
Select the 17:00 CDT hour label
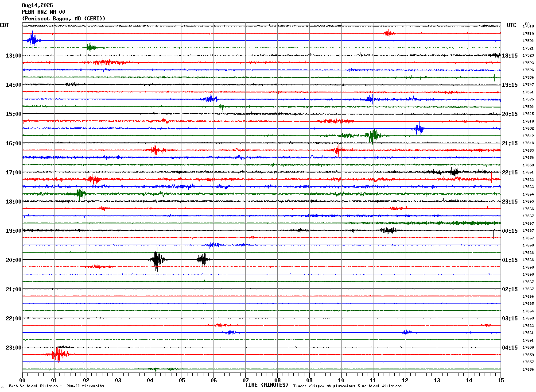coord(14,173)
